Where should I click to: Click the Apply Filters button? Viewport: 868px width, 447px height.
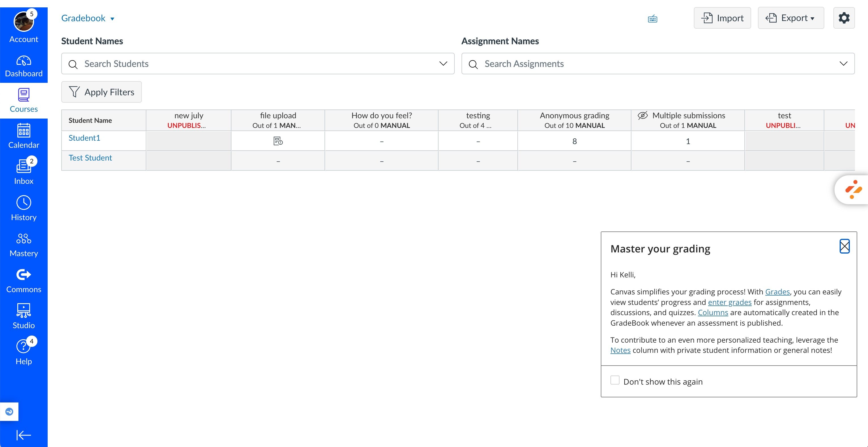[102, 92]
